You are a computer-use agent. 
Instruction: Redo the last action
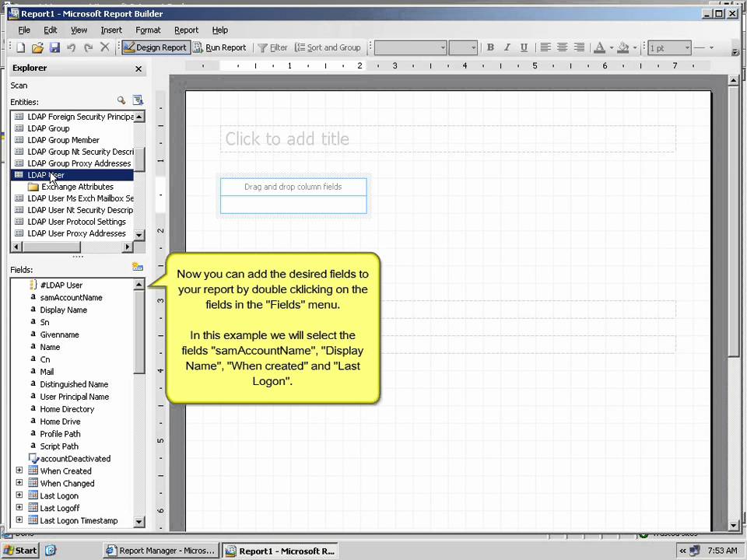pos(88,47)
